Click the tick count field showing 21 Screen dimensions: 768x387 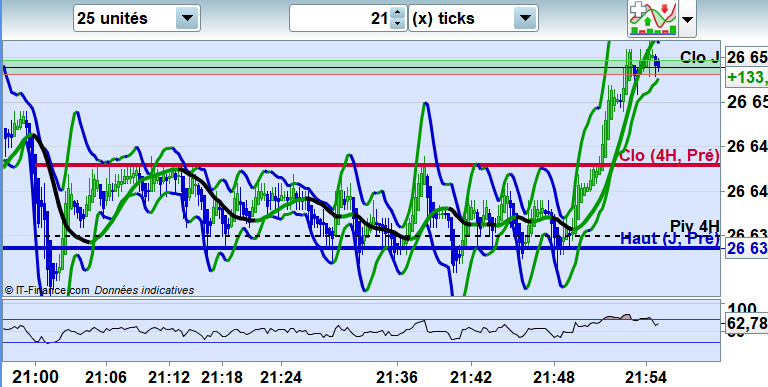pos(340,19)
